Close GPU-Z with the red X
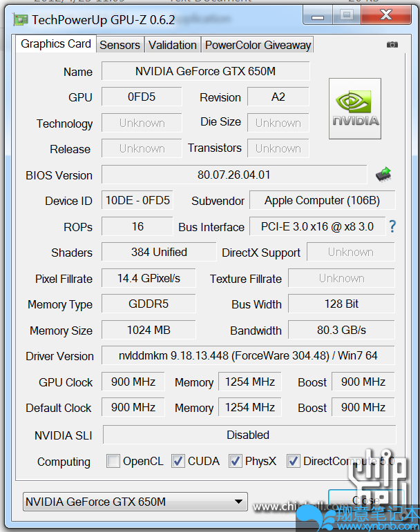This screenshot has height=532, width=420. pyautogui.click(x=386, y=15)
